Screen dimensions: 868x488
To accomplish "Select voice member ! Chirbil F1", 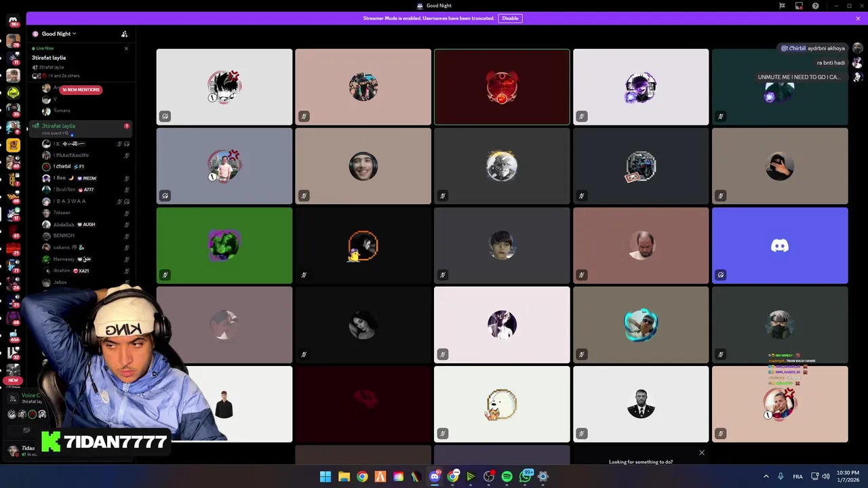I will click(80, 167).
